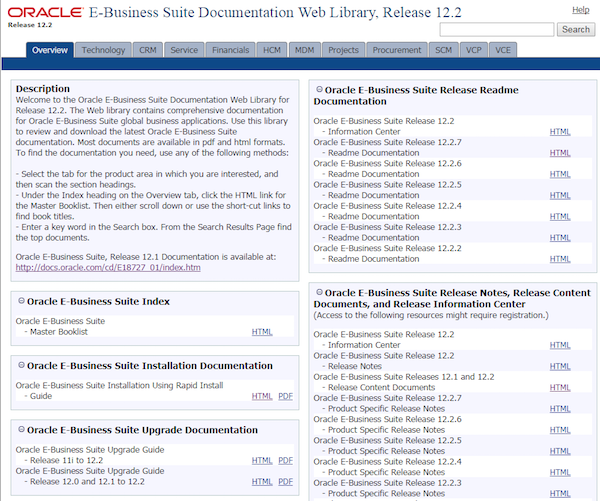Open the Service tab

pos(184,50)
